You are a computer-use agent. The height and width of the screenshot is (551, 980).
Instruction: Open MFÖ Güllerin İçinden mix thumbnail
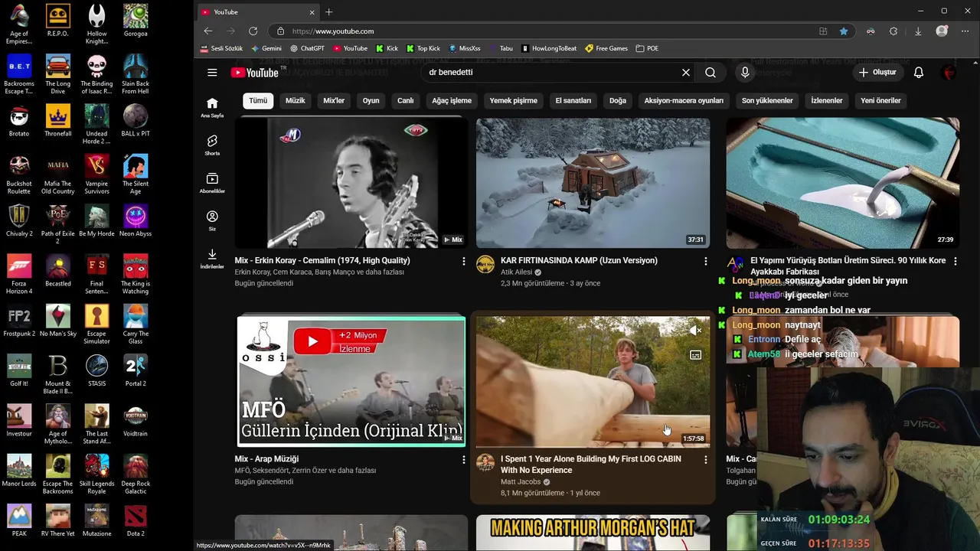[351, 381]
